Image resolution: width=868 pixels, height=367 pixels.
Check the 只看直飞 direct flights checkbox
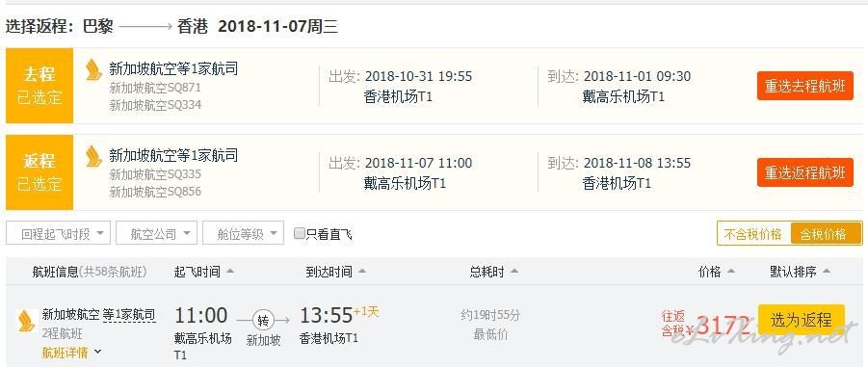coord(300,233)
